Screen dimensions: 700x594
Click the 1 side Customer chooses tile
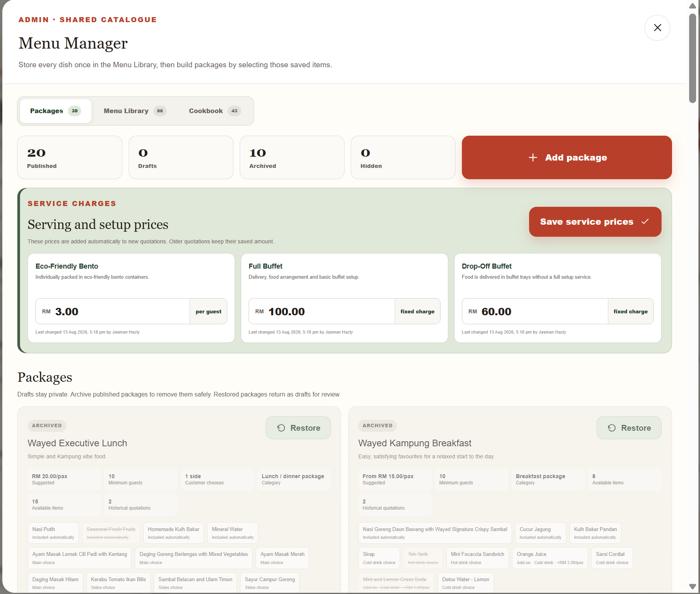pyautogui.click(x=217, y=479)
